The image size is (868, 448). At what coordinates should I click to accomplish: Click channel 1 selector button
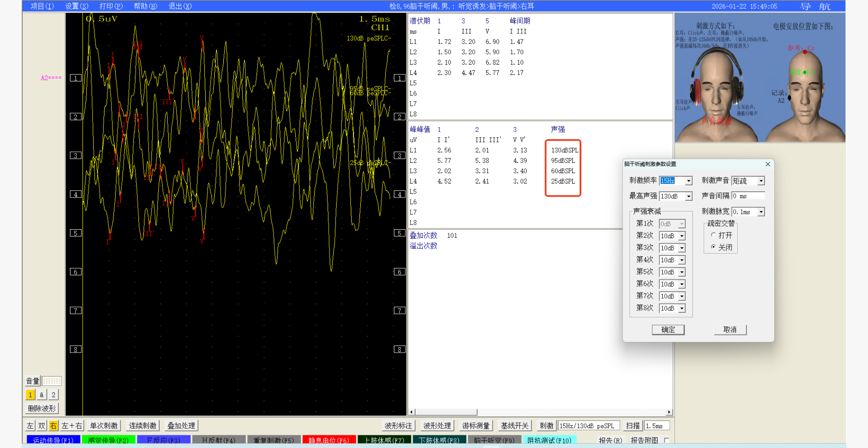click(30, 395)
